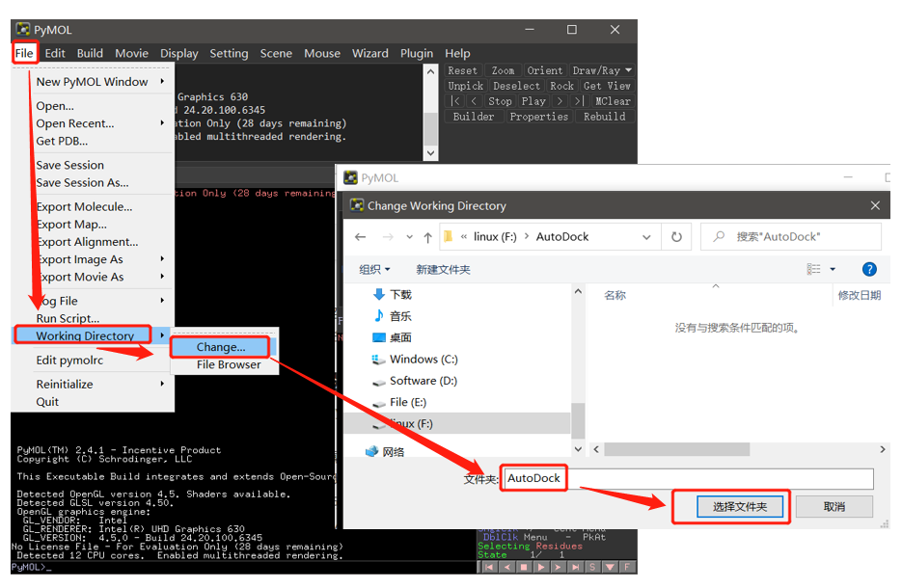
Task: Expand the address bar path dropdown
Action: click(646, 237)
